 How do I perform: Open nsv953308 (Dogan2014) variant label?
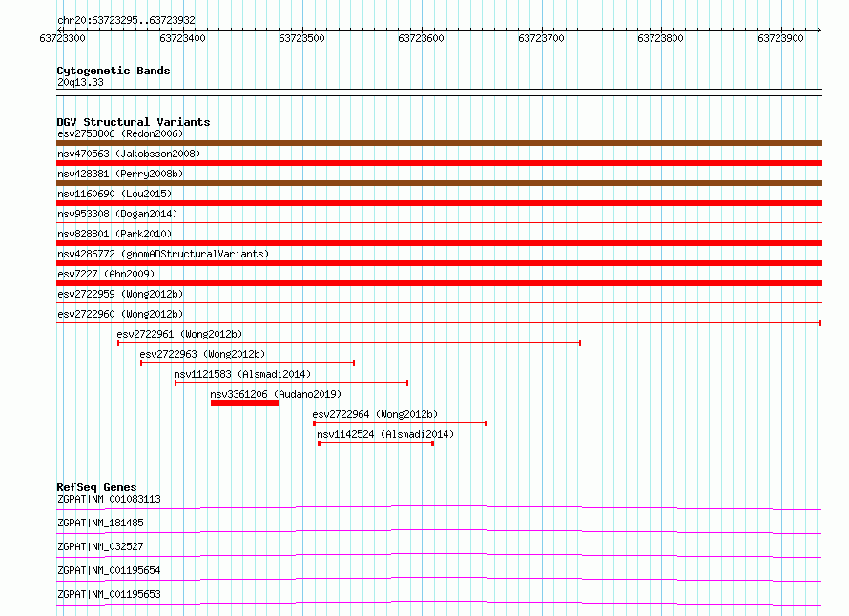point(117,214)
